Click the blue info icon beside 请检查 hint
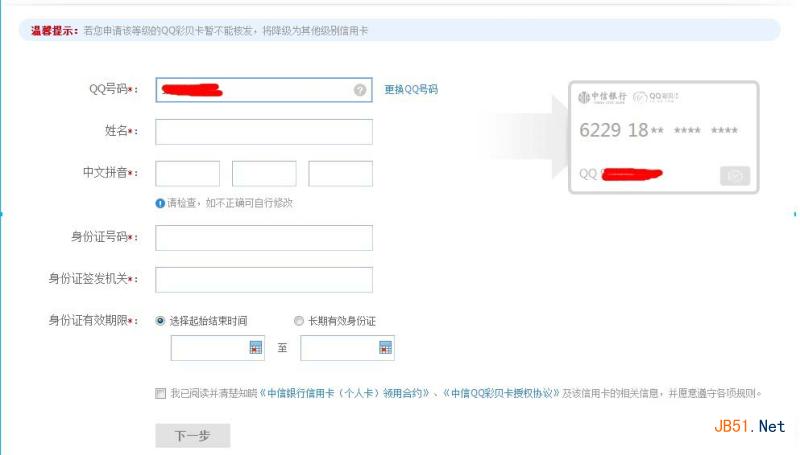 (160, 203)
